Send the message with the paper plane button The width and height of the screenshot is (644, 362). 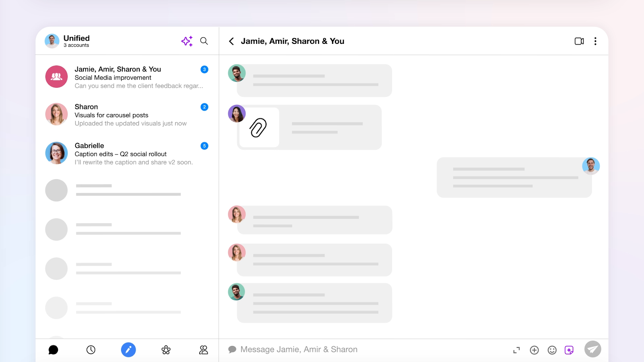[x=592, y=349]
